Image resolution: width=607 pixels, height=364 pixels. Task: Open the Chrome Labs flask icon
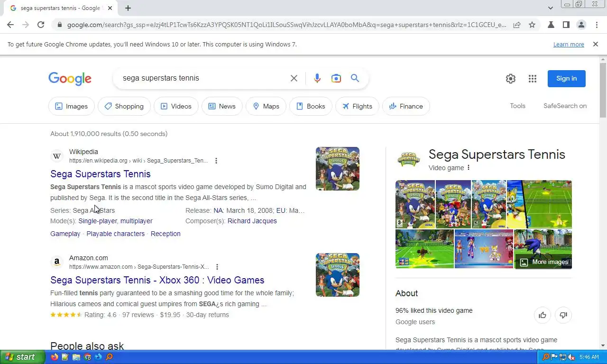[x=551, y=25]
